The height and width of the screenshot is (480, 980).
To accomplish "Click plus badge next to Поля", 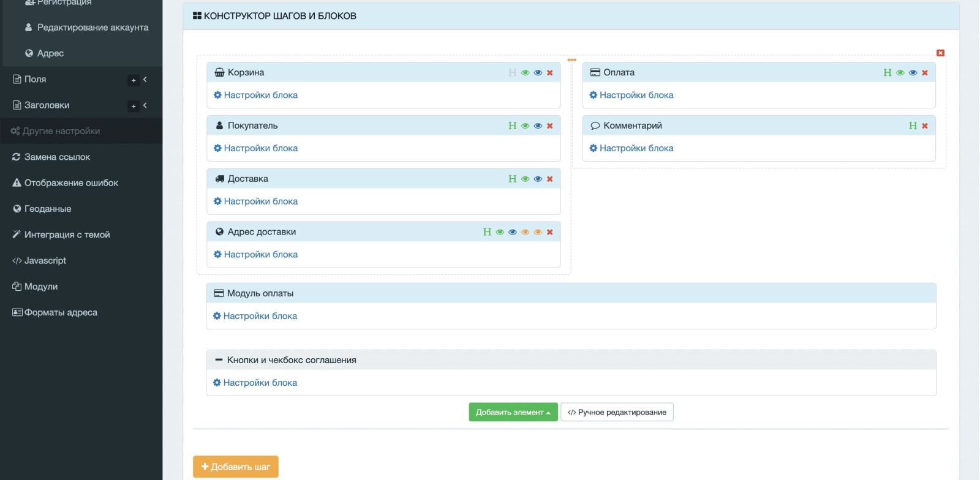I will pos(133,80).
